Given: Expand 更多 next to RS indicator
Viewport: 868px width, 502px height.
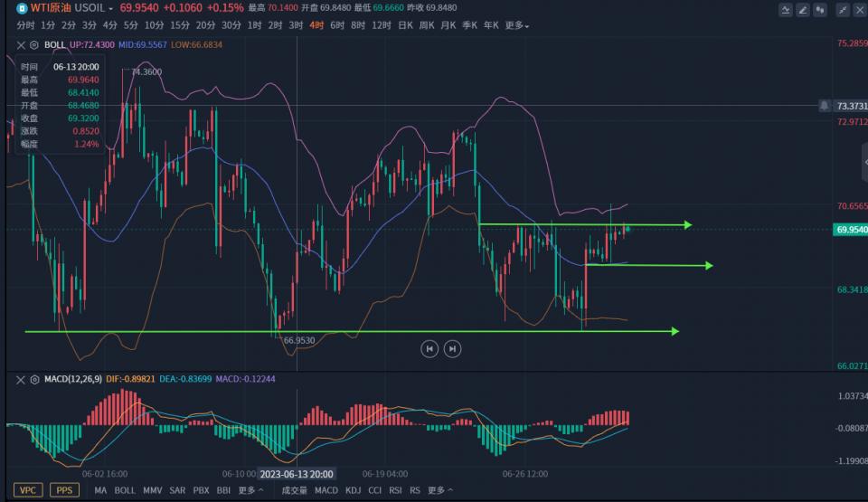Looking at the screenshot, I should click(x=440, y=490).
